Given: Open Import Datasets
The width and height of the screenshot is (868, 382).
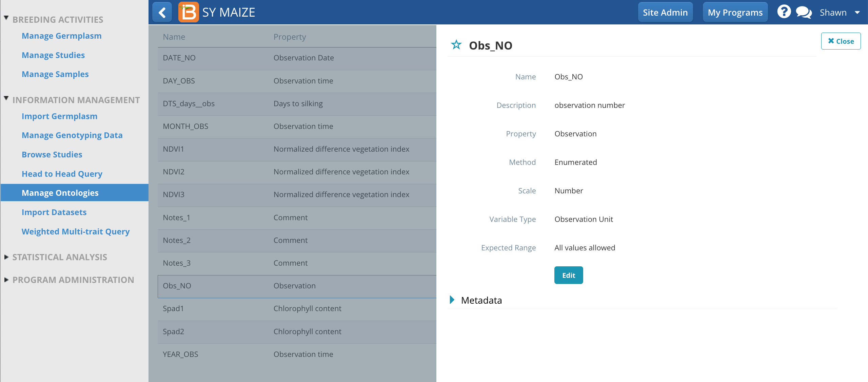Looking at the screenshot, I should click(54, 212).
